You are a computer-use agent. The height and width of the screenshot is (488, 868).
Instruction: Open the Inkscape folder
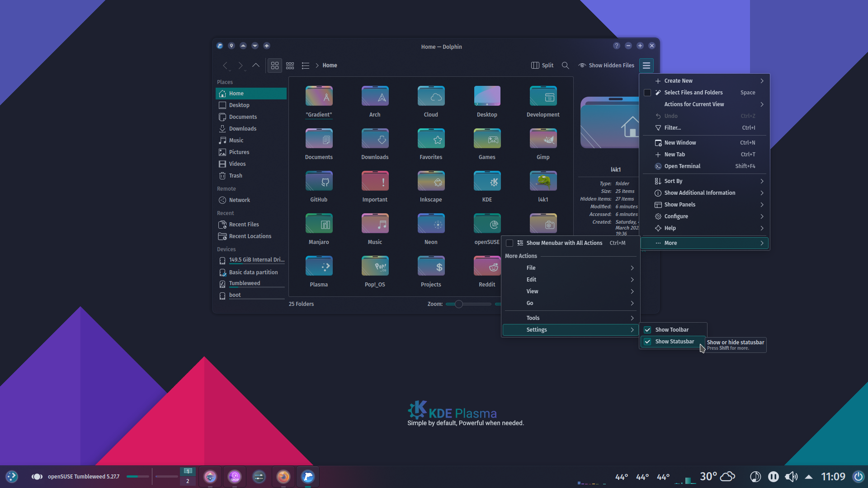click(431, 187)
